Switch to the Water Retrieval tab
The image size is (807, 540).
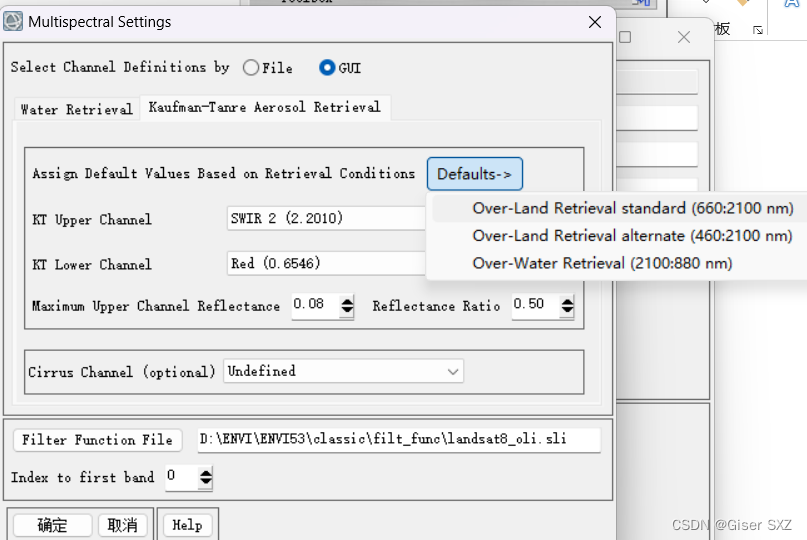[77, 109]
